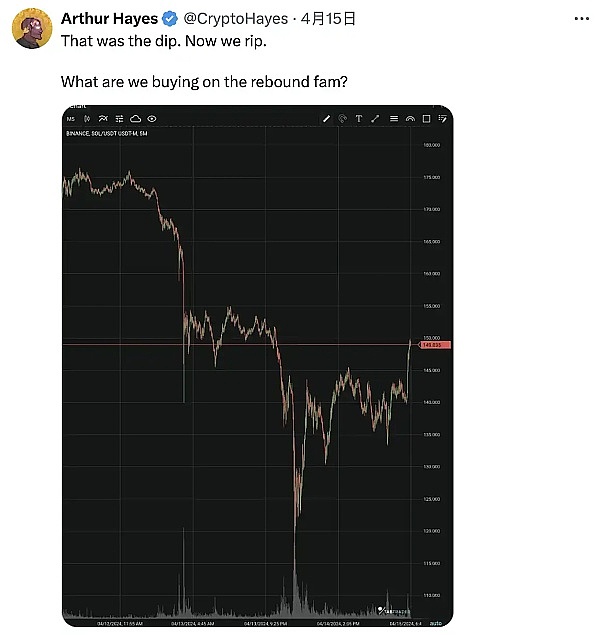Select the trend line tool

tap(375, 118)
